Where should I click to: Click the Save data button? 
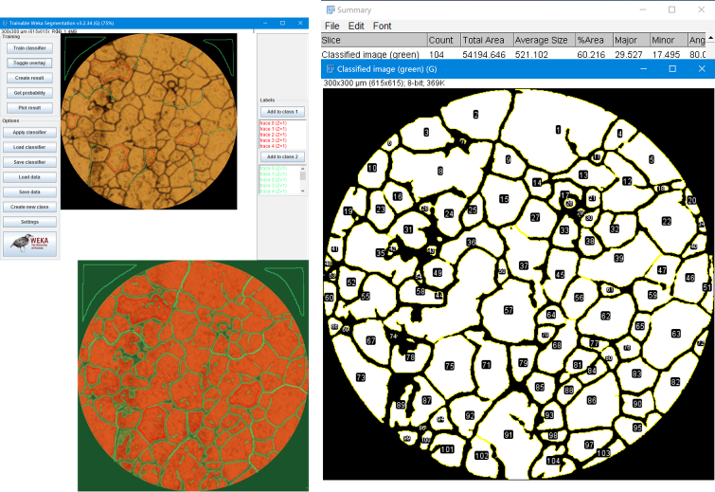(x=30, y=192)
